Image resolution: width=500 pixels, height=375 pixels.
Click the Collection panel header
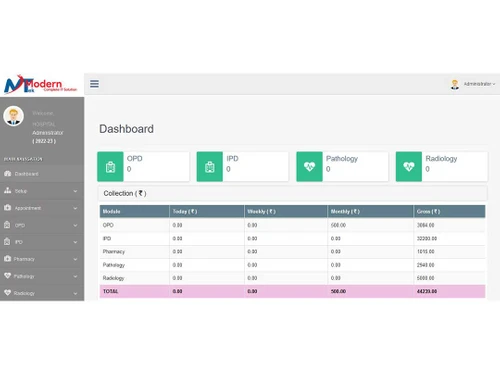tap(292, 193)
